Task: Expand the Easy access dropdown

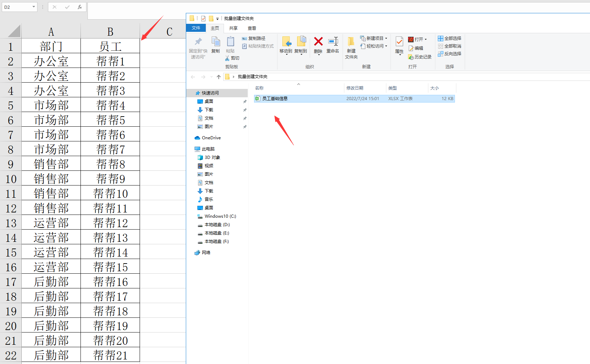Action: coord(386,46)
